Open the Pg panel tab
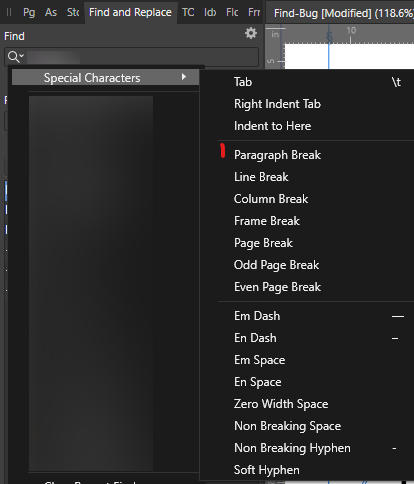The image size is (414, 484). (x=29, y=13)
